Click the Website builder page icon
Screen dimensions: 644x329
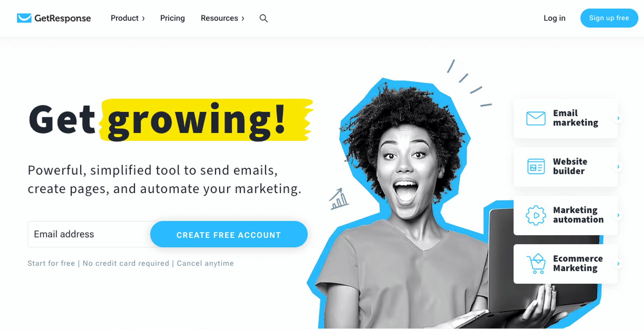click(x=536, y=167)
